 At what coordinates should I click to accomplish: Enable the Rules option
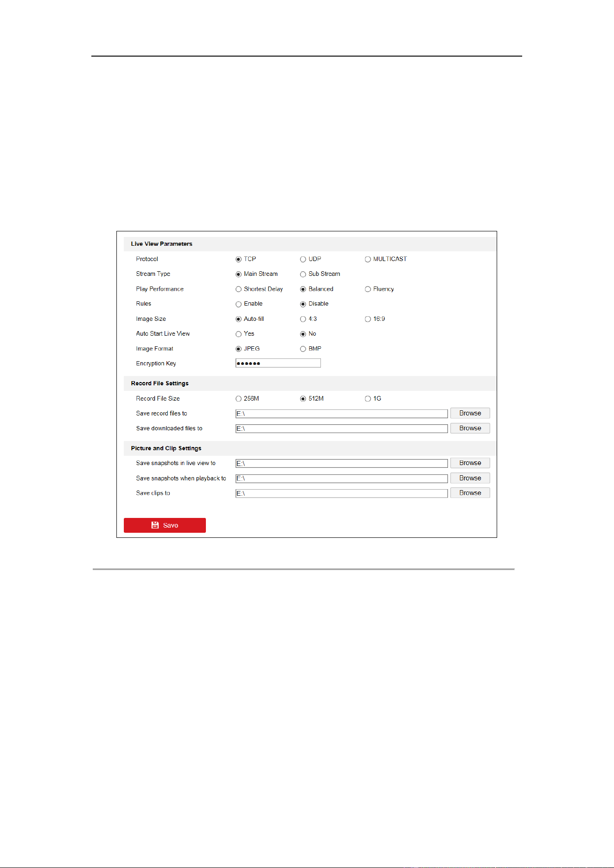coord(238,304)
